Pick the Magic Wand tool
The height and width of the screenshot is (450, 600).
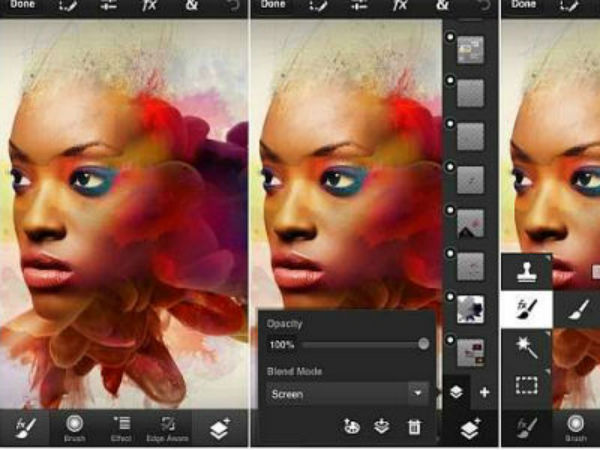coord(525,347)
